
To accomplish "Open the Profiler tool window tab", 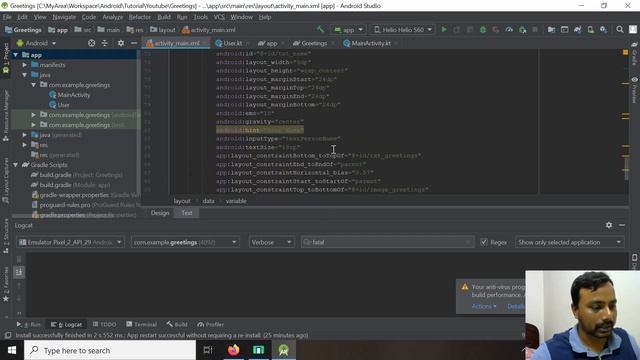I will click(x=211, y=324).
